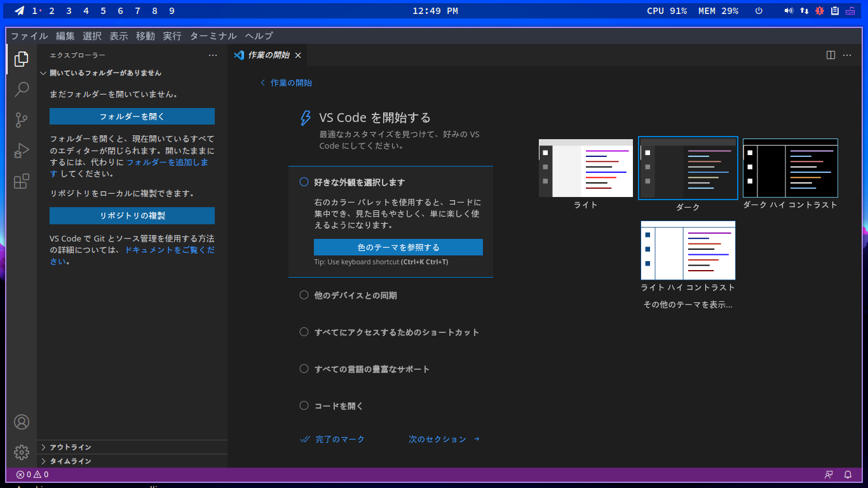Go to 次のセクション link
The width and height of the screenshot is (868, 488).
pyautogui.click(x=444, y=439)
